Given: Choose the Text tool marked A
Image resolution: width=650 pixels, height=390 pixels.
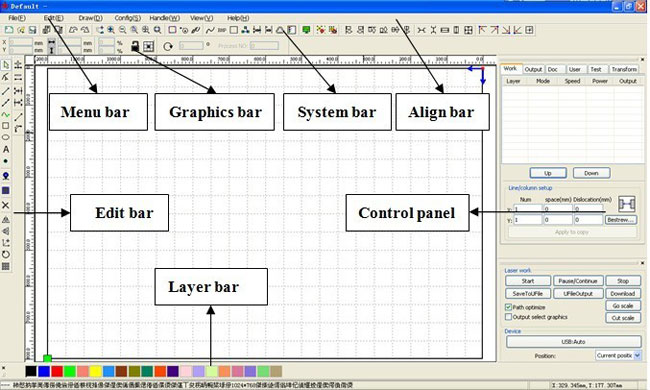Looking at the screenshot, I should pos(6,149).
